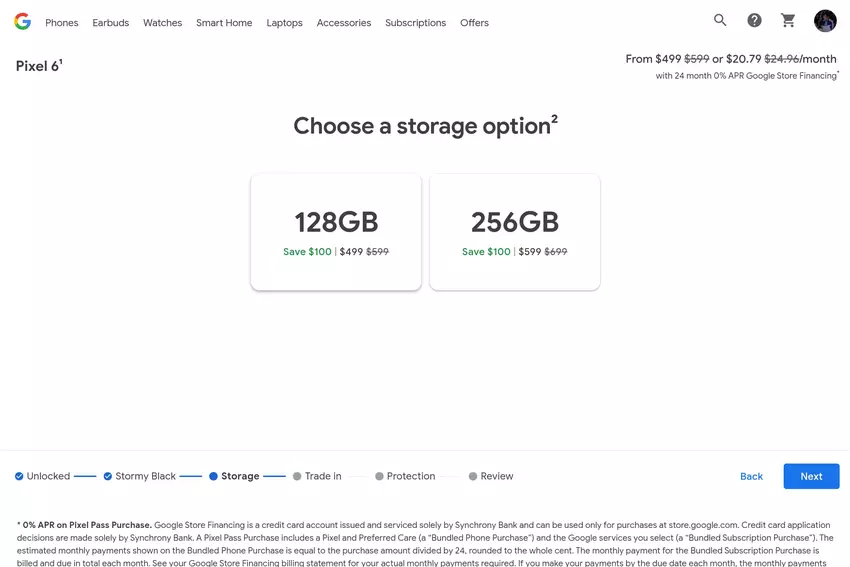Open the Phones menu

62,23
